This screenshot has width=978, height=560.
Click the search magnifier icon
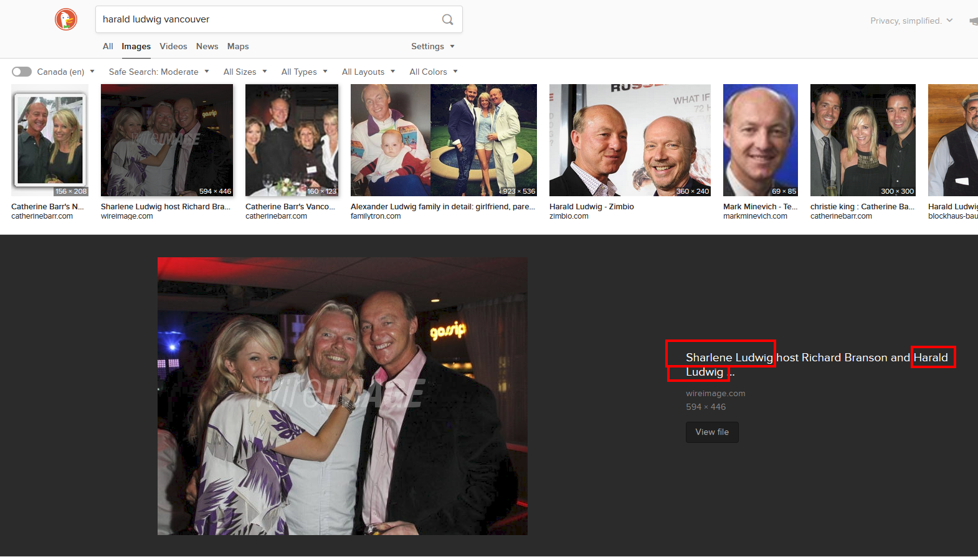[x=447, y=19]
